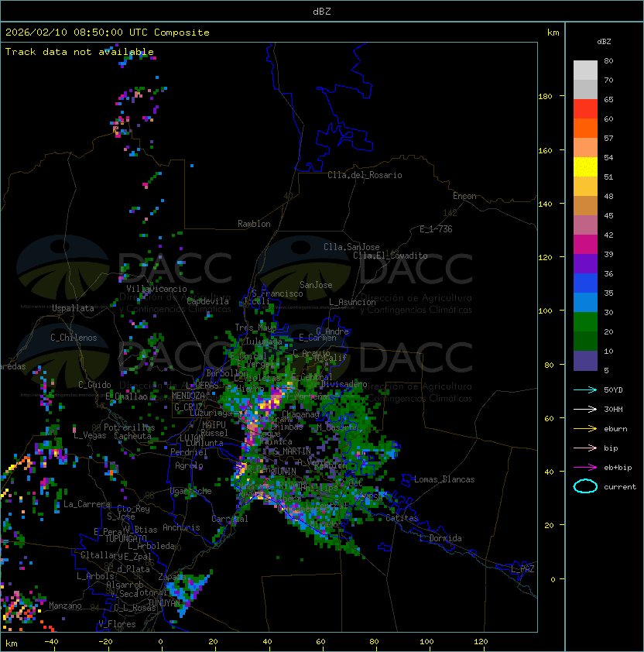Viewport: 644px width, 652px height.
Task: Click the cyan 50YD arrow legend symbol
Action: (x=585, y=390)
